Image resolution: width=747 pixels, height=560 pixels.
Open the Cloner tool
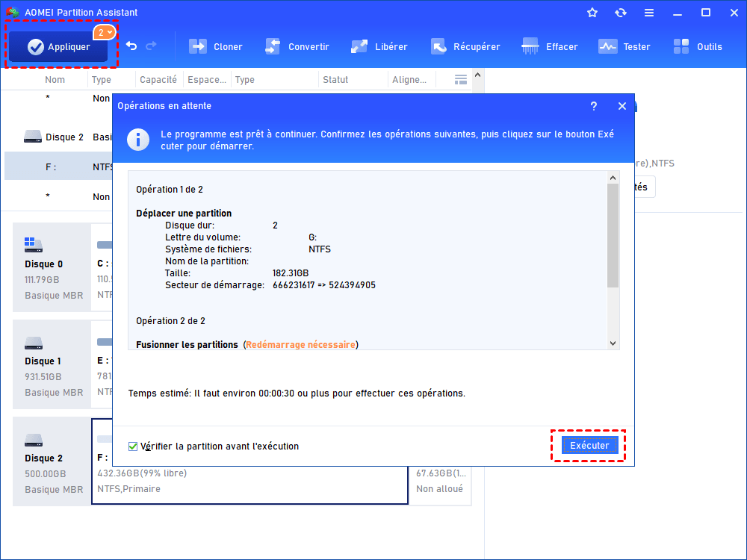click(215, 46)
